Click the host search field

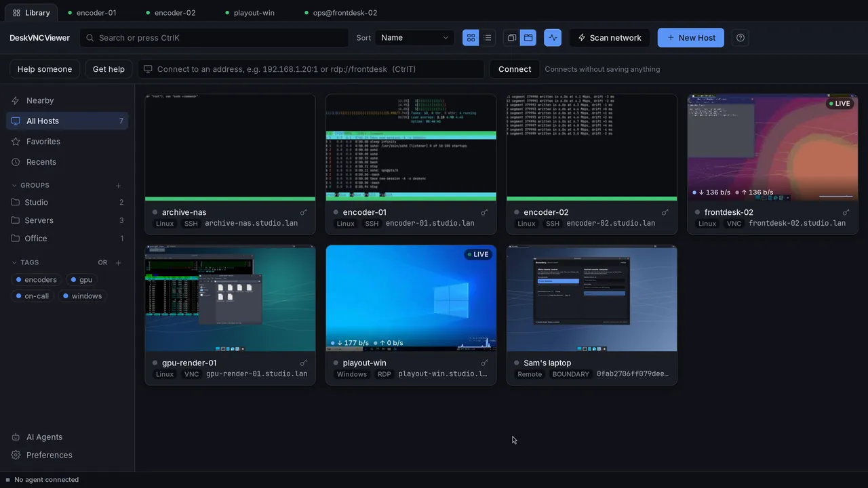(214, 38)
